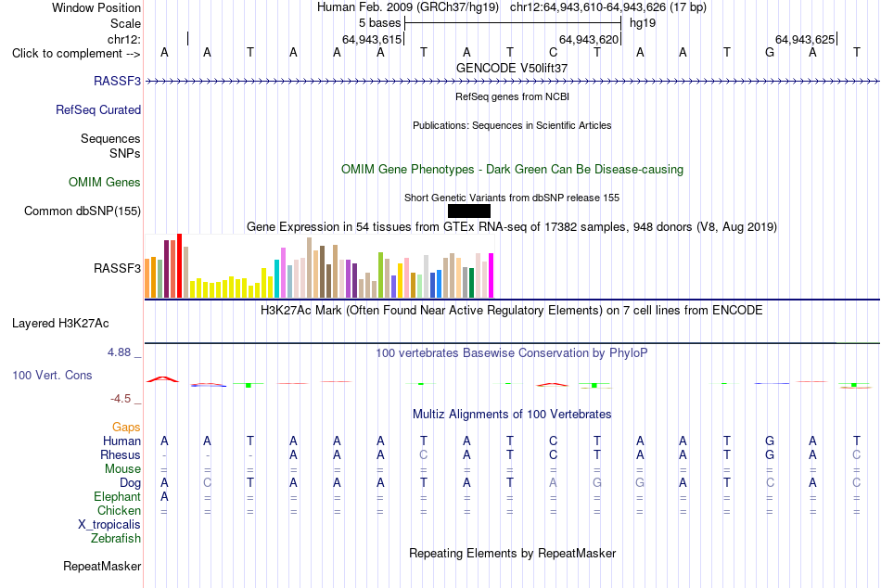
Task: Open the Layered H3K27Ac track label
Action: tap(60, 324)
